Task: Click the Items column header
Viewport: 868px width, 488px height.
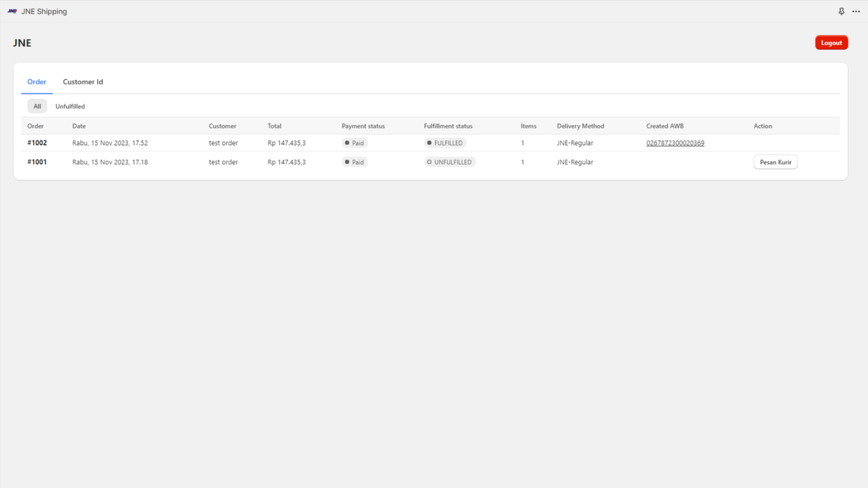Action: click(x=528, y=126)
